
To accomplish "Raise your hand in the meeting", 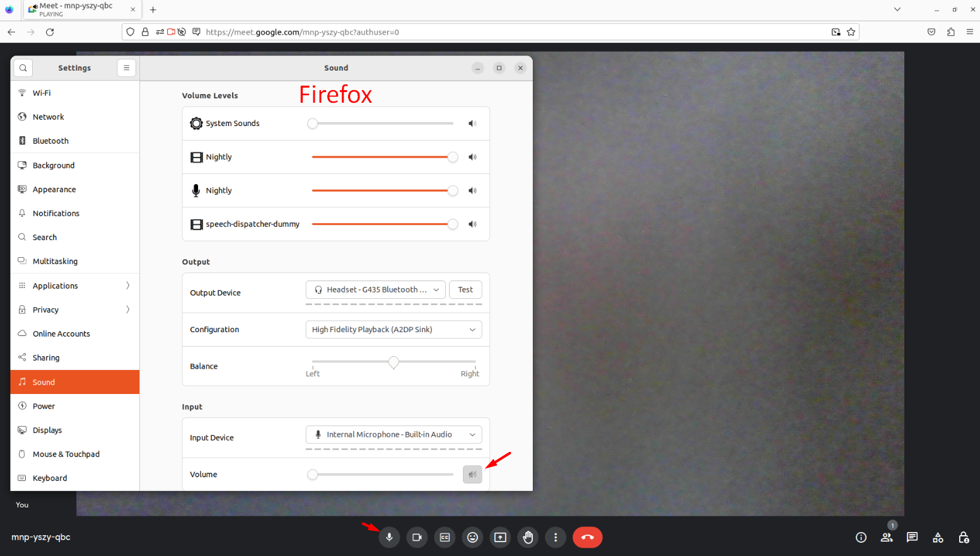I will coord(528,537).
